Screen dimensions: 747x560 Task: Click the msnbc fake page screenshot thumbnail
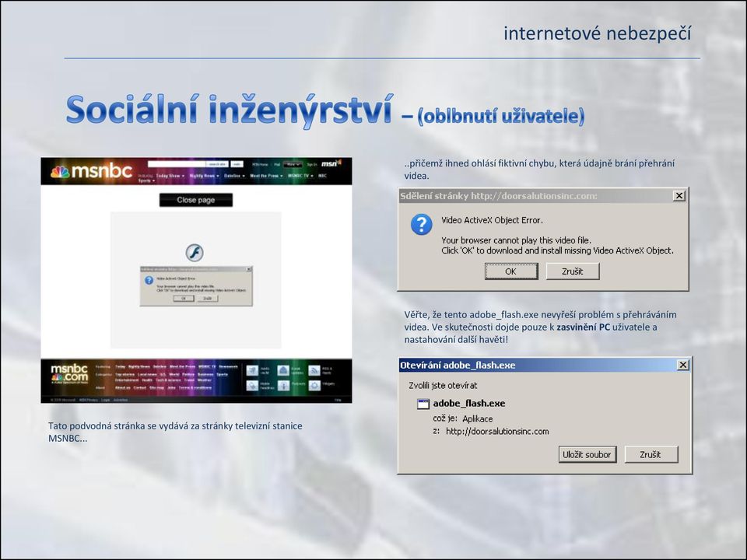[x=196, y=281]
